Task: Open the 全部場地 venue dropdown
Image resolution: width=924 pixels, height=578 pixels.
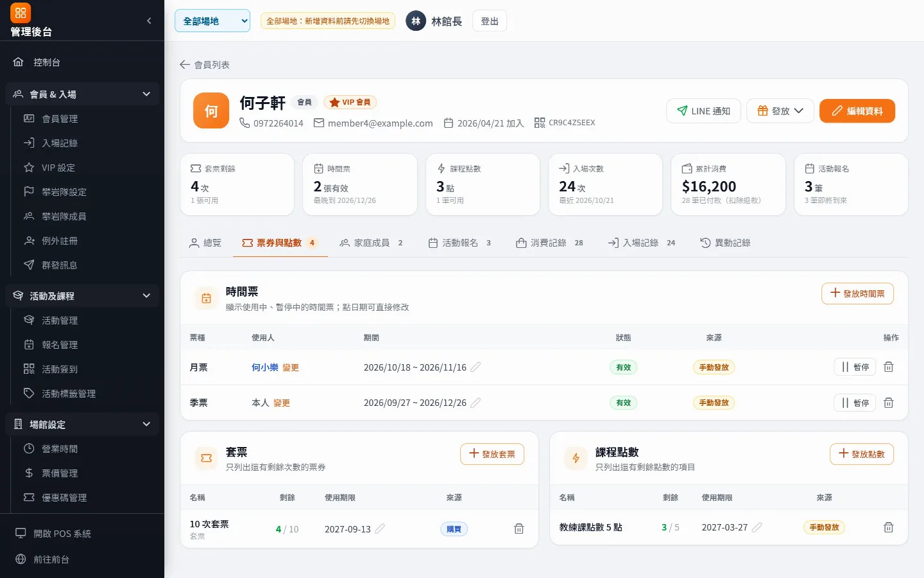Action: pos(212,21)
